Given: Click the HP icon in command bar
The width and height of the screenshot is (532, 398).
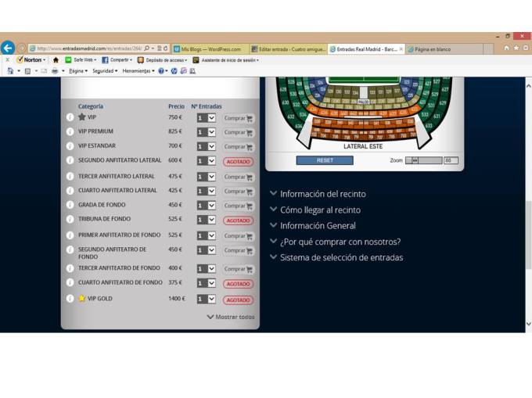Looking at the screenshot, I should (x=174, y=71).
